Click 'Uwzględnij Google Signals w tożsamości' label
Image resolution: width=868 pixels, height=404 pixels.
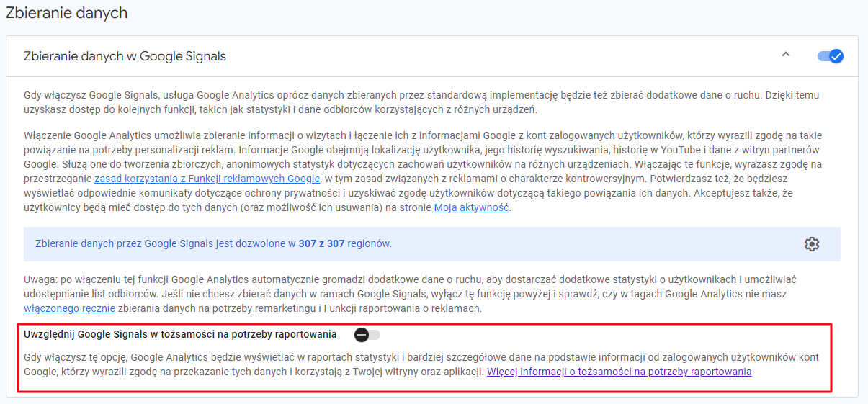click(180, 334)
